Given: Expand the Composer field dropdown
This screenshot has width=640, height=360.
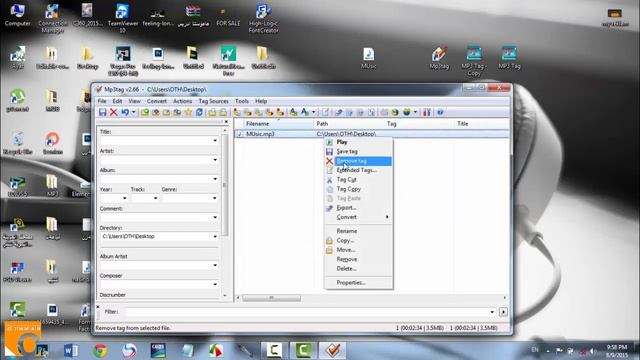Looking at the screenshot, I should coord(215,284).
